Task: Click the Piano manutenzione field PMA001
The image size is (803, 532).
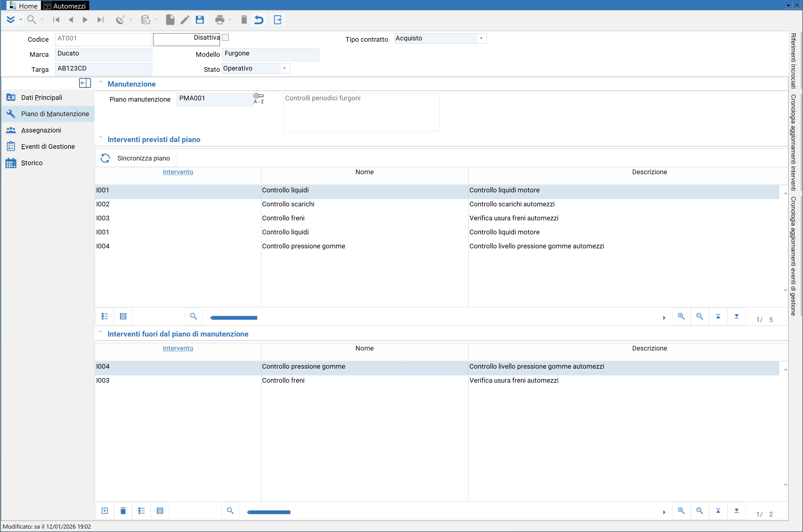Action: tap(215, 99)
